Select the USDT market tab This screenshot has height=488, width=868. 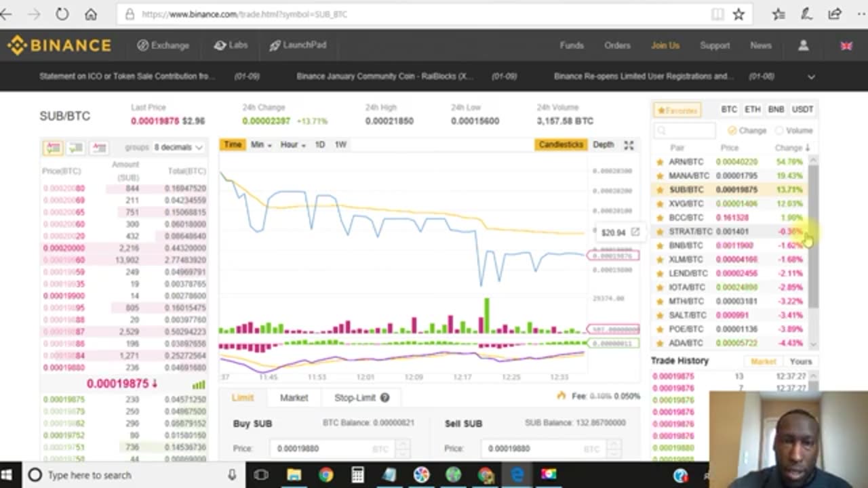tap(802, 109)
